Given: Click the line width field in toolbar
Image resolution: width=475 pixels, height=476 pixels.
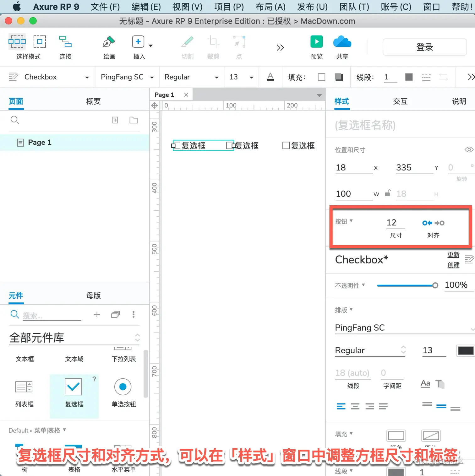Looking at the screenshot, I should pyautogui.click(x=390, y=77).
